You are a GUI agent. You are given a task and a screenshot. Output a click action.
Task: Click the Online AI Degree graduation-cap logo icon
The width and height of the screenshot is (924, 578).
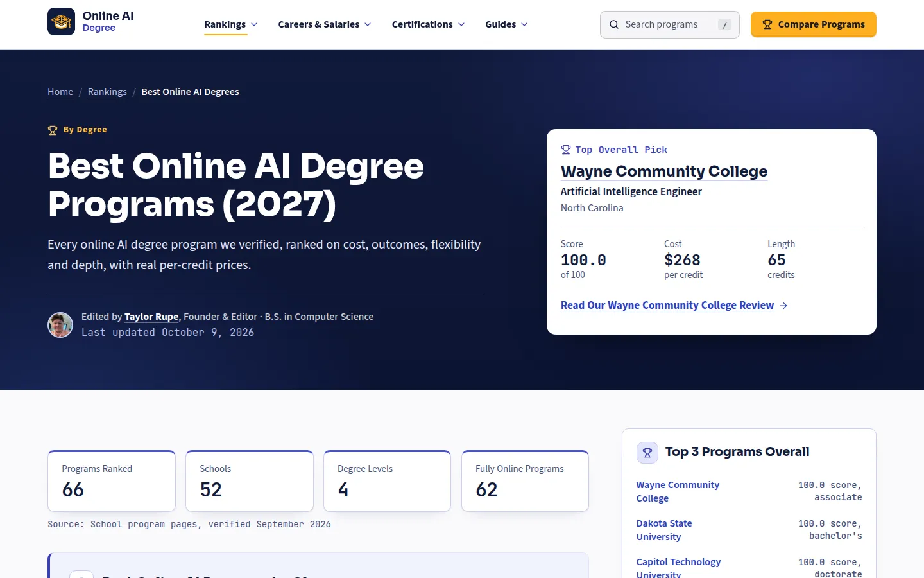[61, 22]
